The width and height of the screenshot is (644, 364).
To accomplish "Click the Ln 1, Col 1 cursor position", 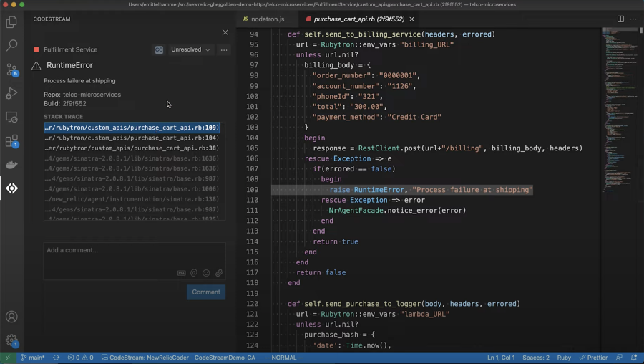I will point(501,358).
